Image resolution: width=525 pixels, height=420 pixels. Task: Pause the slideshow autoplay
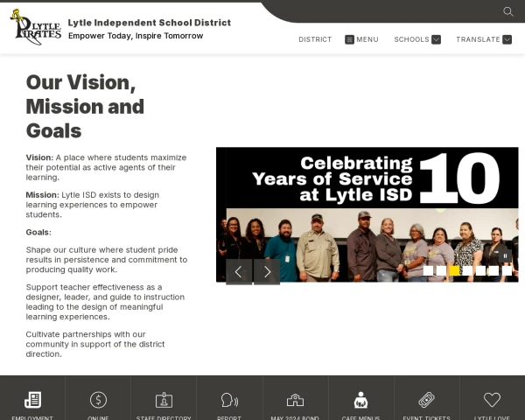[505, 256]
